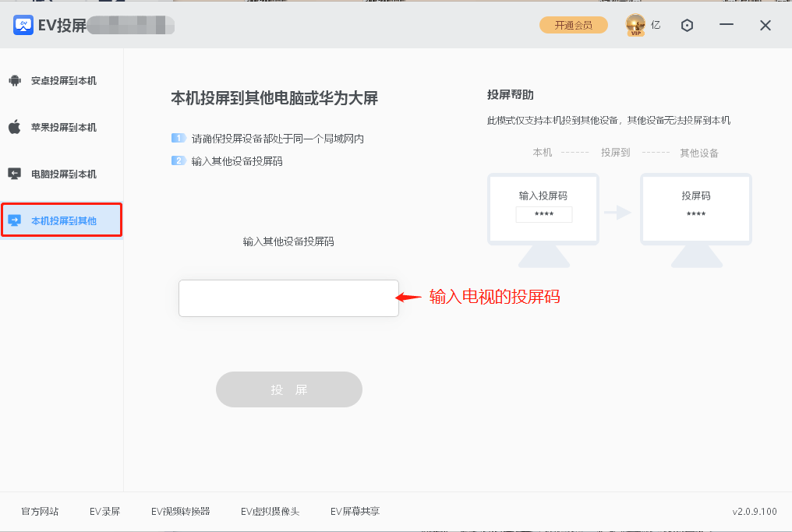Image resolution: width=792 pixels, height=532 pixels.
Task: Open the EV屏幕共享 link
Action: pyautogui.click(x=355, y=511)
